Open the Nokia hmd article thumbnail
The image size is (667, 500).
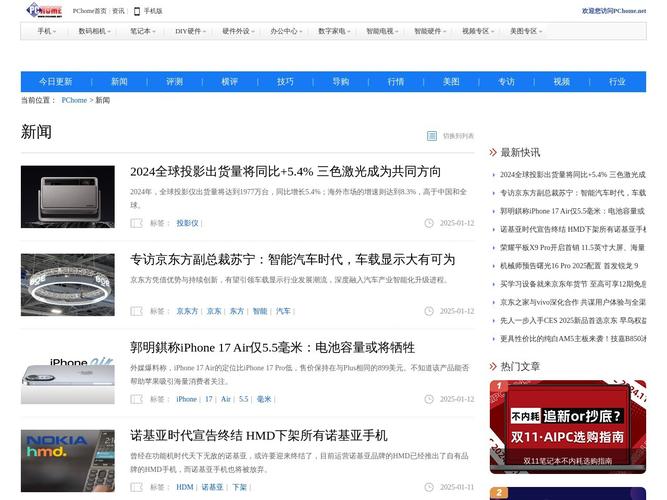pos(68,461)
